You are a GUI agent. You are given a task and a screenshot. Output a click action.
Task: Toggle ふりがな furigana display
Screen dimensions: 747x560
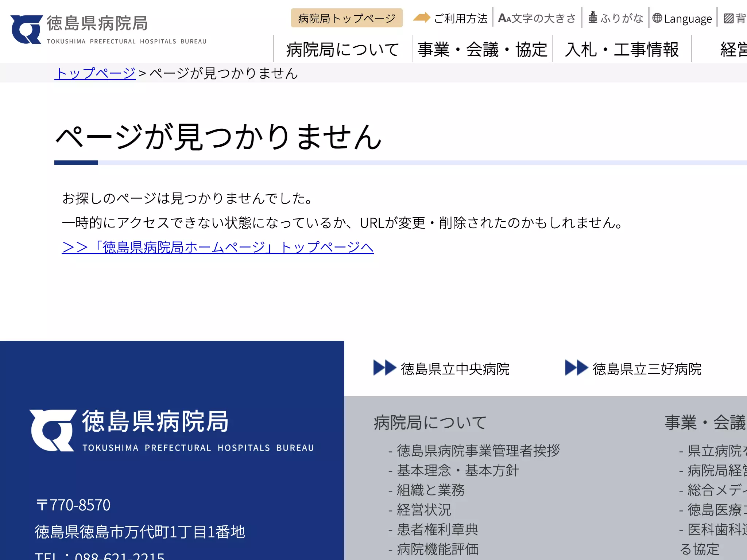616,18
